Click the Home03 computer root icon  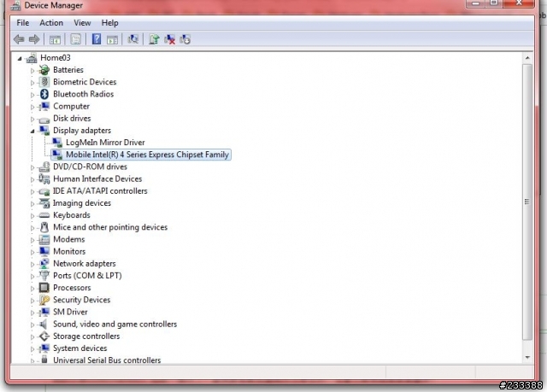click(32, 58)
